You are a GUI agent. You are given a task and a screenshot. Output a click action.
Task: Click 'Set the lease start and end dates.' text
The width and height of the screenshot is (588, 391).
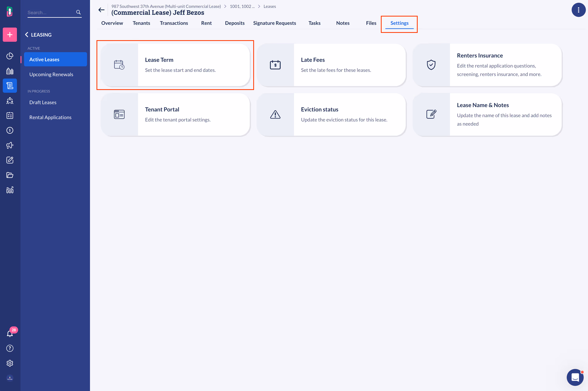pyautogui.click(x=180, y=70)
